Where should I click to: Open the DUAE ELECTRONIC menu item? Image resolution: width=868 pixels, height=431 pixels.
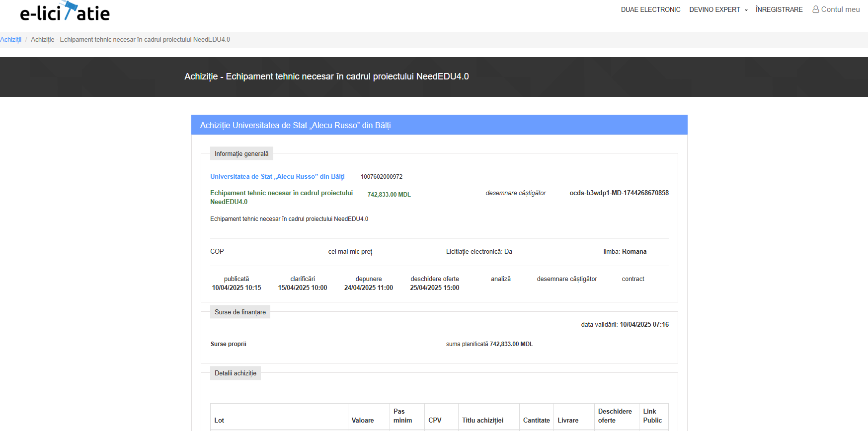[650, 9]
